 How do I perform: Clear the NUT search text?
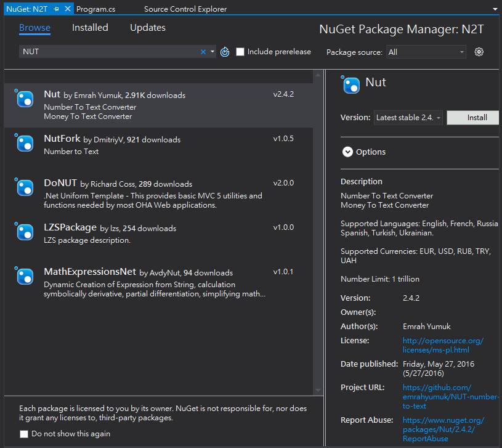point(203,52)
